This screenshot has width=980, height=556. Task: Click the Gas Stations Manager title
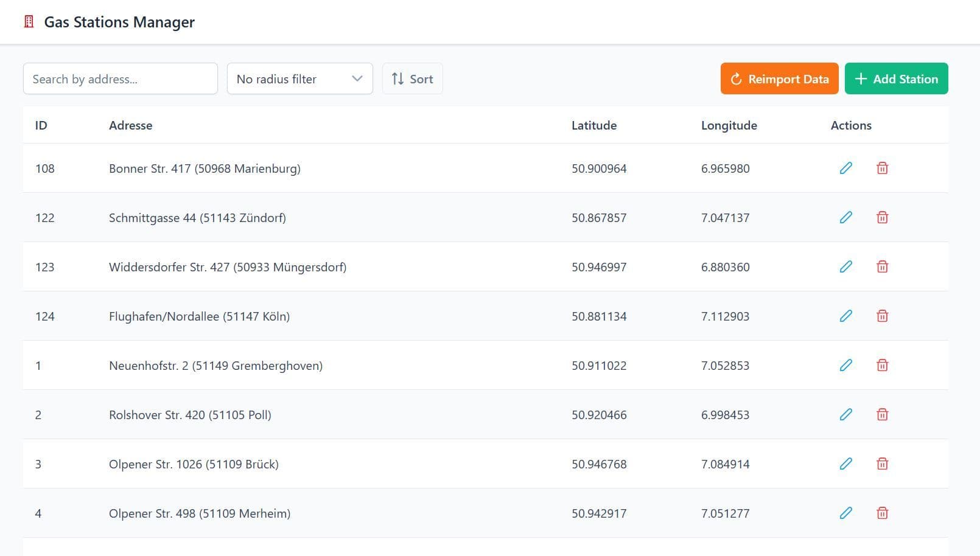point(119,22)
